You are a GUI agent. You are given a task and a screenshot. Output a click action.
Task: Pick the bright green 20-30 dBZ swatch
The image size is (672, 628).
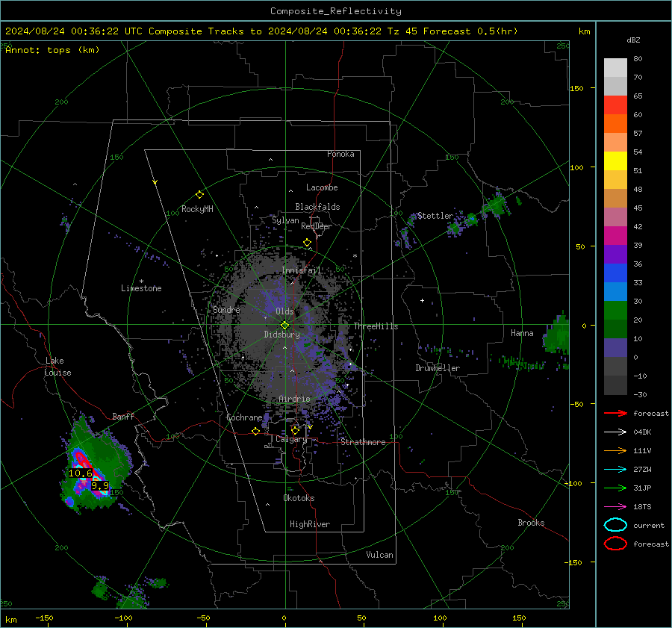tap(615, 311)
